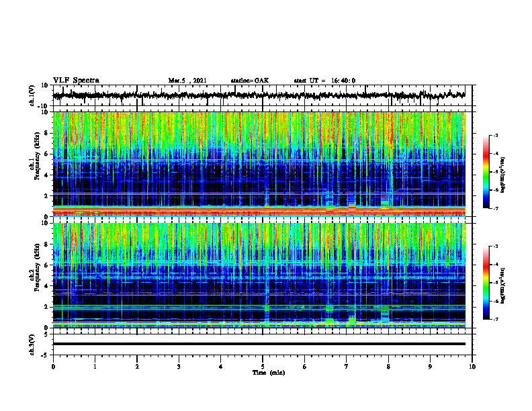
Task: Click ch.1 colorbar tick value "-4"
Action: 496,154
